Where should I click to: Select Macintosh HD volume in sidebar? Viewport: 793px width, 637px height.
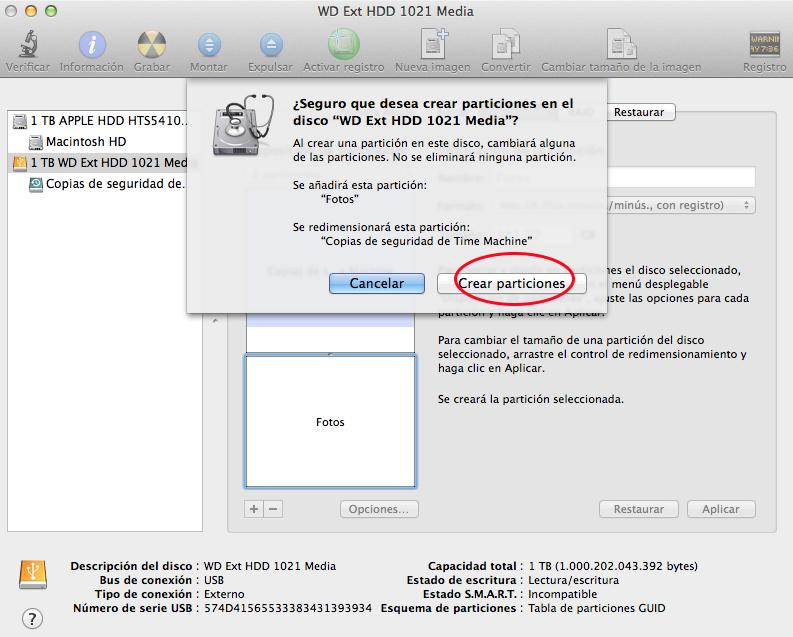click(85, 142)
